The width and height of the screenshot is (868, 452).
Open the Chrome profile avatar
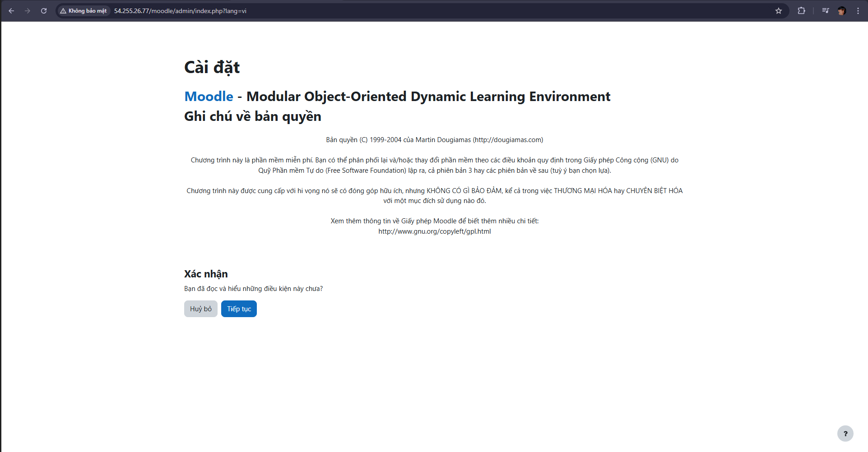click(842, 11)
